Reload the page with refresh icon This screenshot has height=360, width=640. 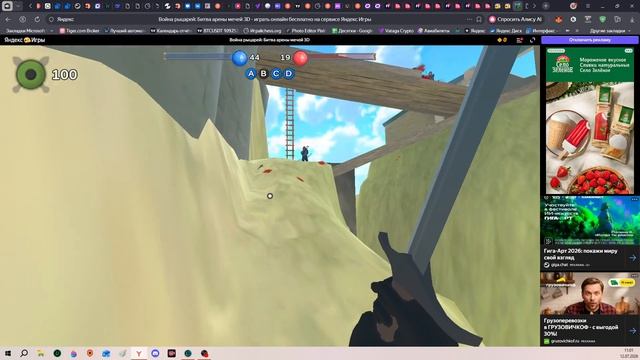pos(37,19)
